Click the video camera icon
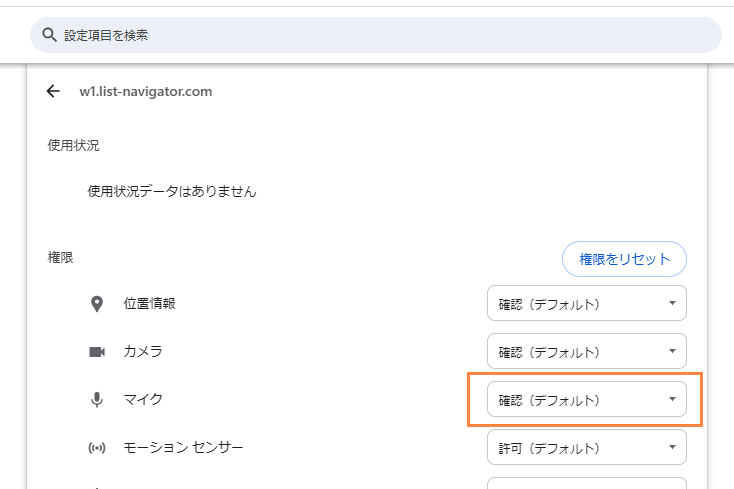Viewport: 734px width, 489px height. click(97, 351)
